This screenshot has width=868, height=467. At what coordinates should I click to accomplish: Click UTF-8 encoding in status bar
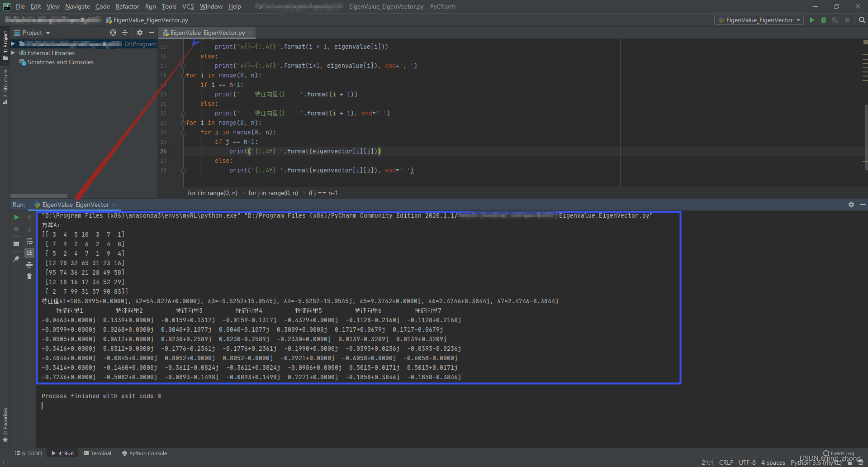pyautogui.click(x=747, y=462)
